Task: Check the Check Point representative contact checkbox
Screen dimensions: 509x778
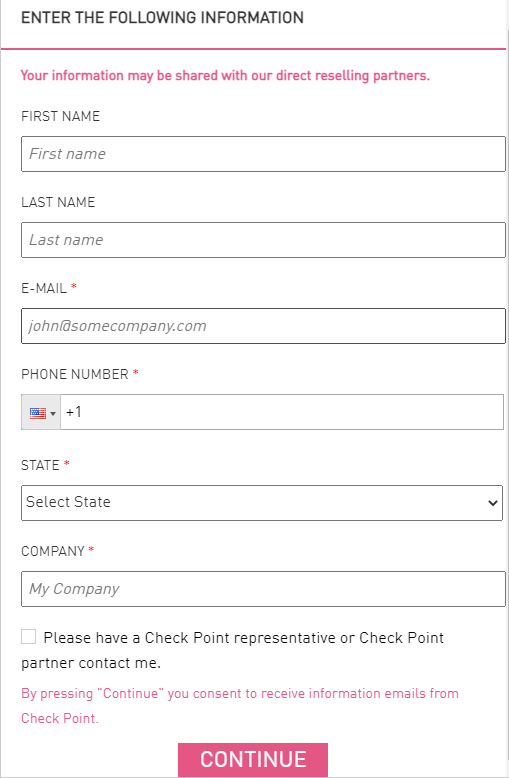Action: (28, 637)
